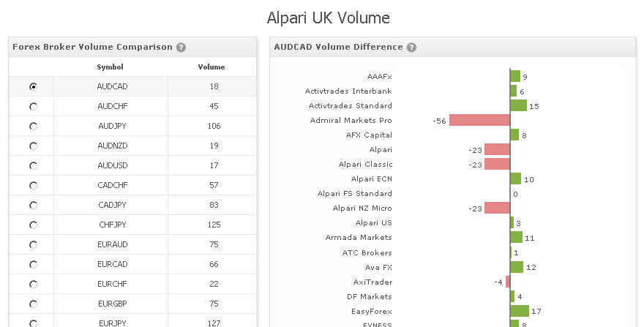Select the CADCHF radio button
Viewport: 644px width, 327px height.
(x=33, y=185)
